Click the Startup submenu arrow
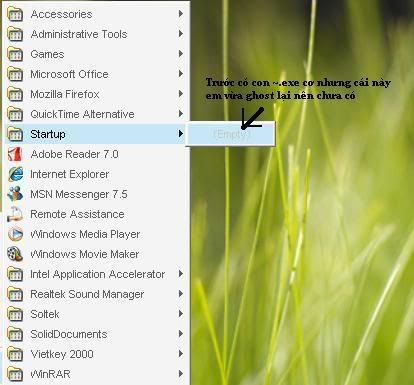 [x=181, y=134]
